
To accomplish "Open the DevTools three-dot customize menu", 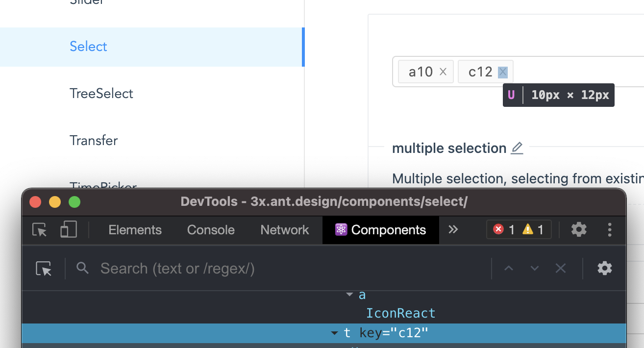I will (x=610, y=229).
